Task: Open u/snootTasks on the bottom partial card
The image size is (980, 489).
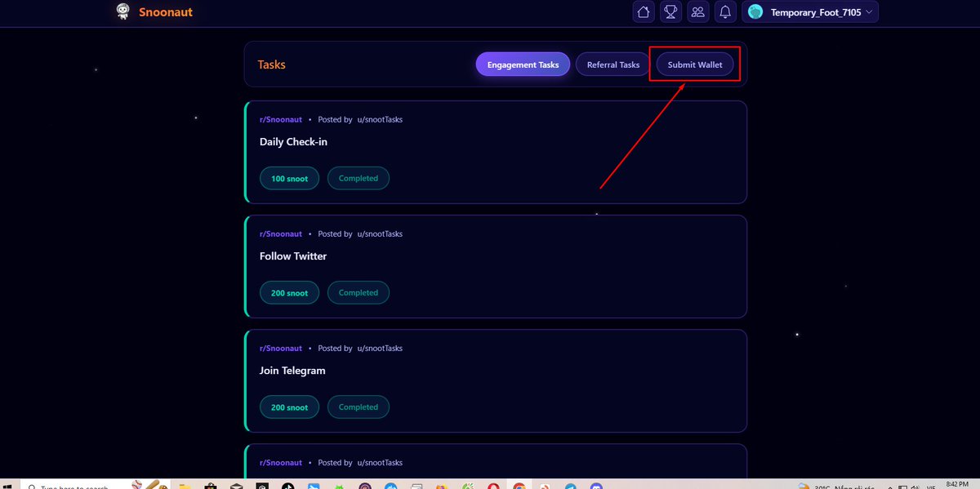Action: pyautogui.click(x=380, y=462)
